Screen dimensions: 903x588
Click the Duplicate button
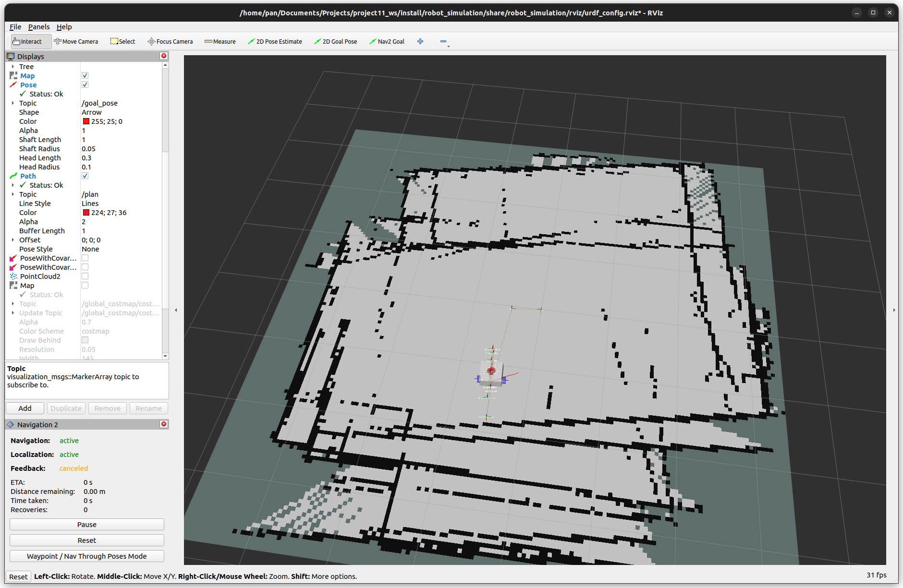[66, 408]
